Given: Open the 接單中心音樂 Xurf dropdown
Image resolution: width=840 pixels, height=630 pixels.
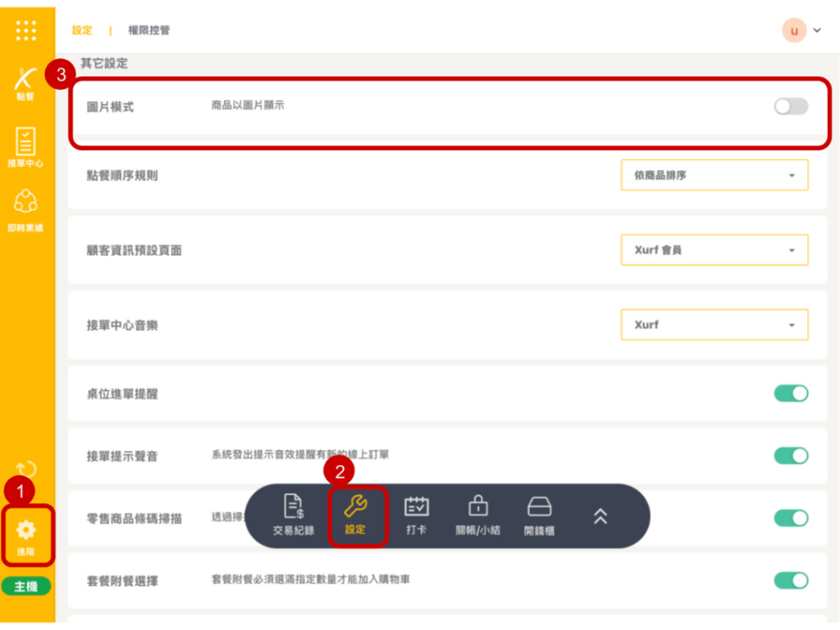Looking at the screenshot, I should (714, 325).
